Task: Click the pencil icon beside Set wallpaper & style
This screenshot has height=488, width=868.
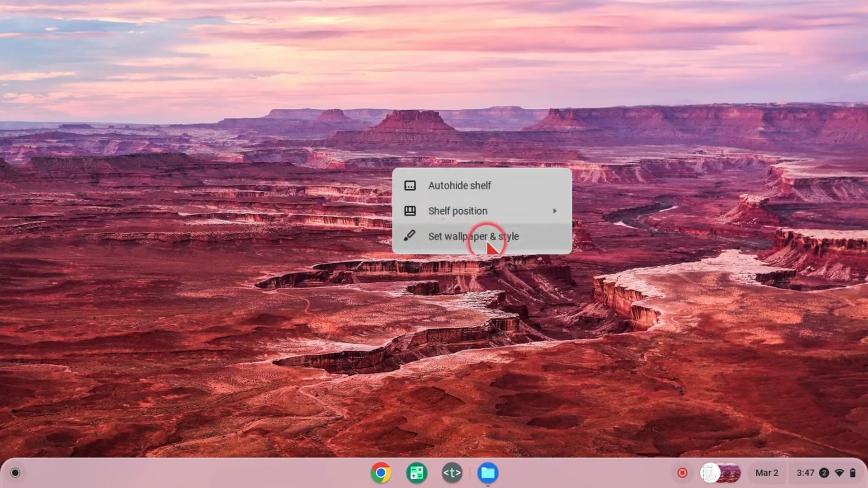Action: click(410, 236)
